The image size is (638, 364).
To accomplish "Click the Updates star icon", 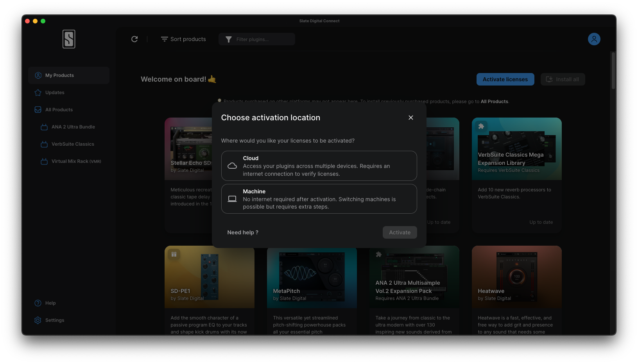I will pyautogui.click(x=38, y=93).
